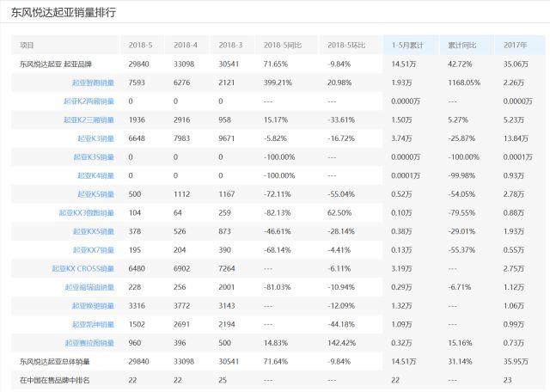Select the 起亚K3销量 link
The height and width of the screenshot is (392, 550).
95,138
